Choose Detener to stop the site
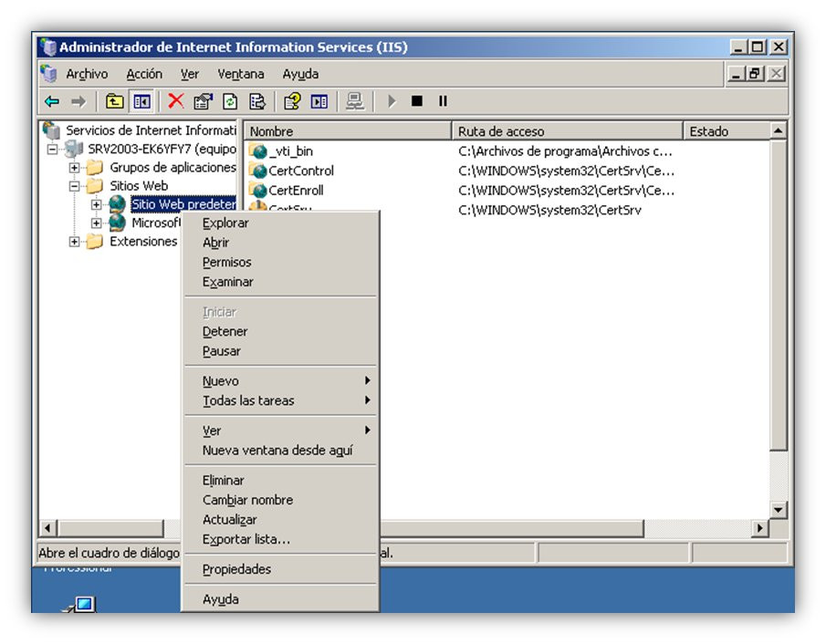Screen dimensions: 826x644 point(280,332)
